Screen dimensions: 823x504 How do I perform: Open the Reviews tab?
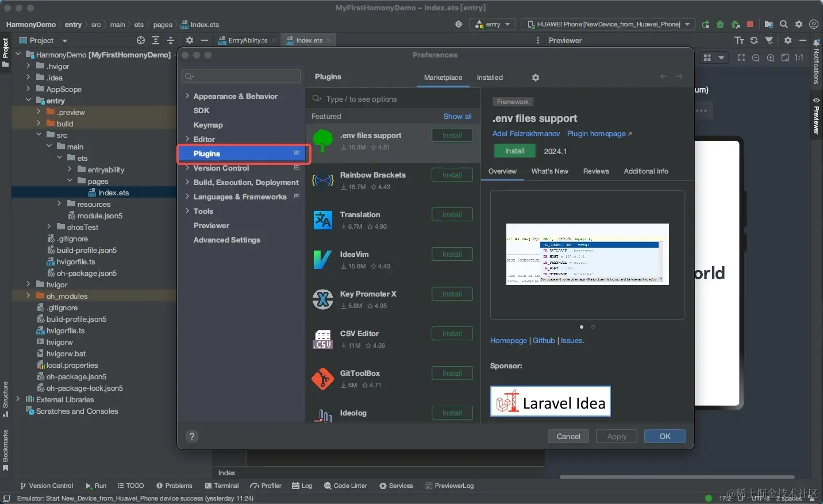[596, 171]
